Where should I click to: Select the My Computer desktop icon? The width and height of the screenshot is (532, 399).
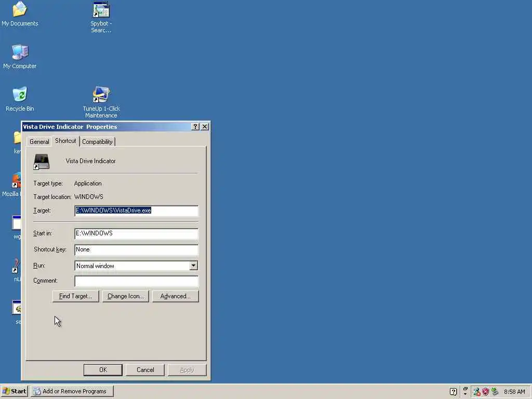pyautogui.click(x=20, y=56)
